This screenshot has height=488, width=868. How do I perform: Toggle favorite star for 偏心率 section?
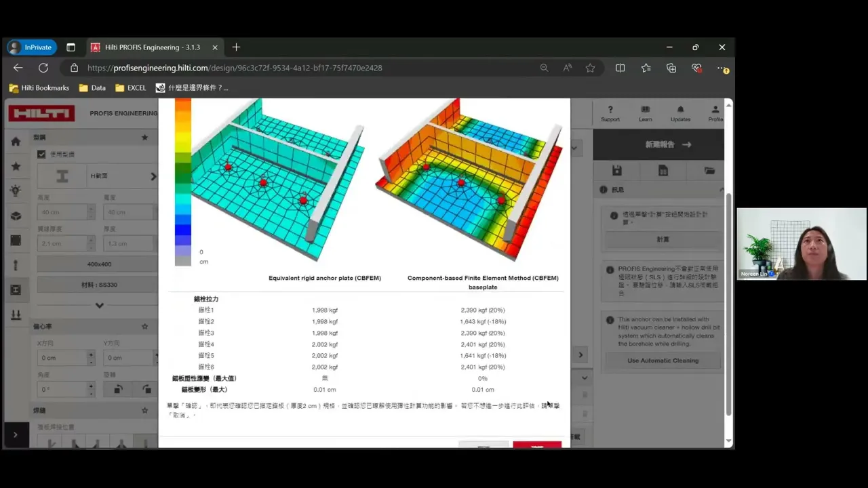144,326
